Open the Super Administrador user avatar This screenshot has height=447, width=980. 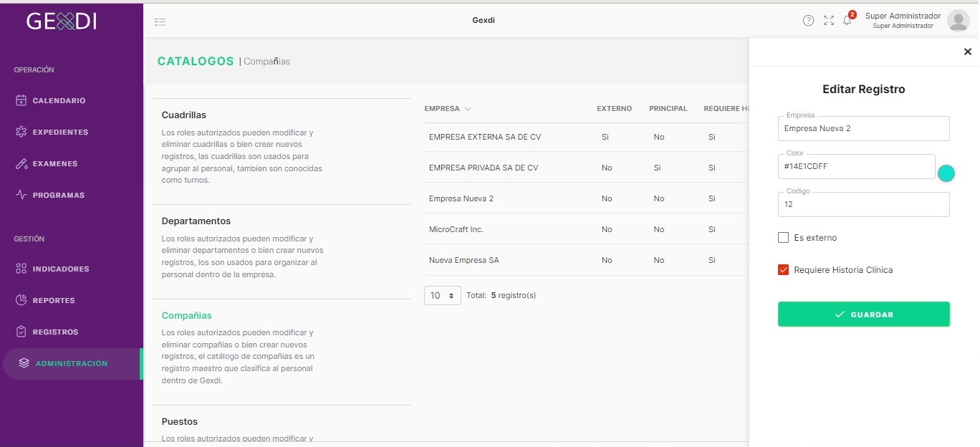click(x=959, y=21)
